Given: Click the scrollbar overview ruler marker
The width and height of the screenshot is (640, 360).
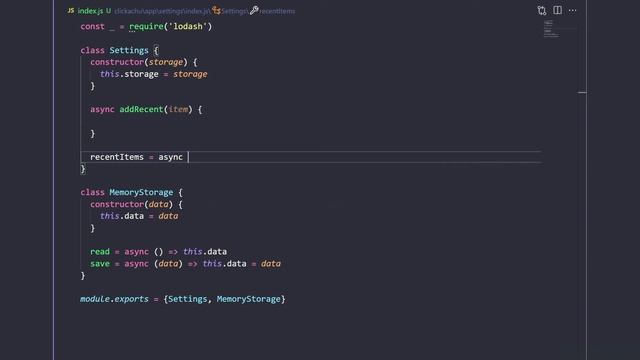Looking at the screenshot, I should point(582,93).
